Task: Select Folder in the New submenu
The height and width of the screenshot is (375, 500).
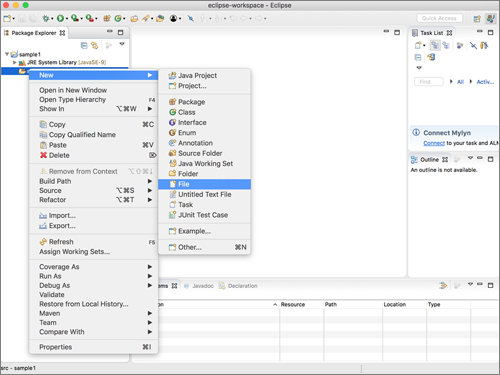Action: pos(204,174)
